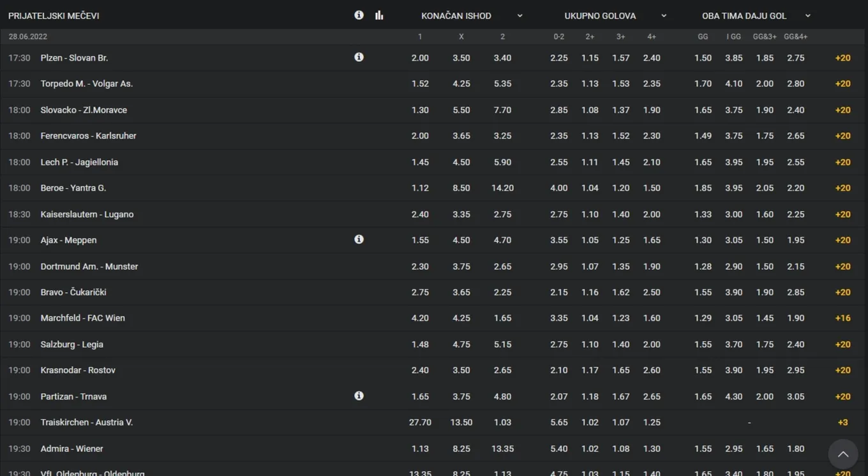
Task: Select draw odds 3.65 for Ferencvaros - Karlsruher
Action: tap(461, 136)
